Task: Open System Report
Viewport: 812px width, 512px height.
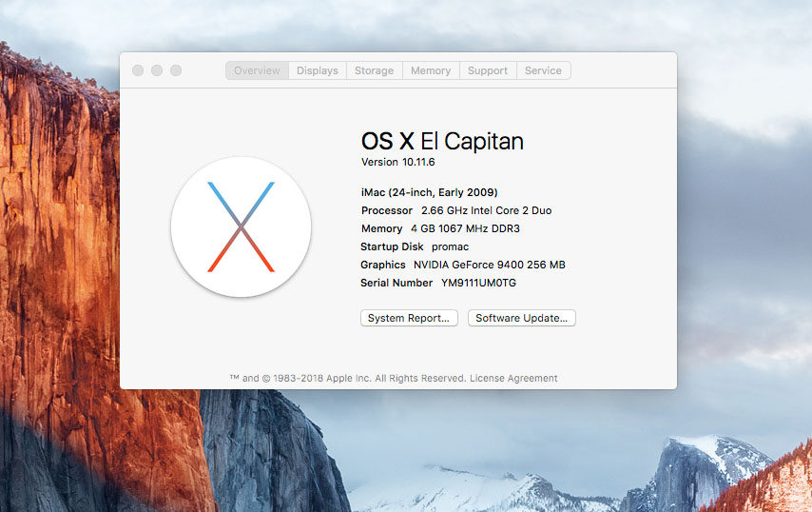Action: [x=409, y=318]
